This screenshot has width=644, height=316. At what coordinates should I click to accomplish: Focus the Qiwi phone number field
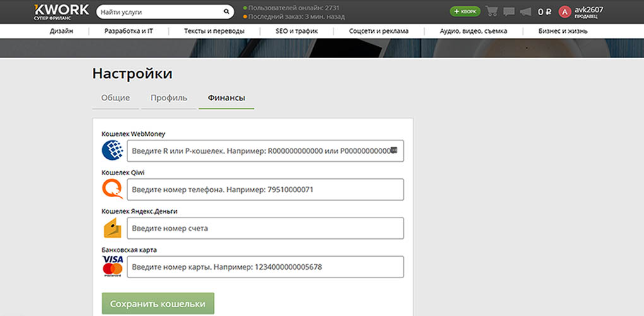(265, 190)
